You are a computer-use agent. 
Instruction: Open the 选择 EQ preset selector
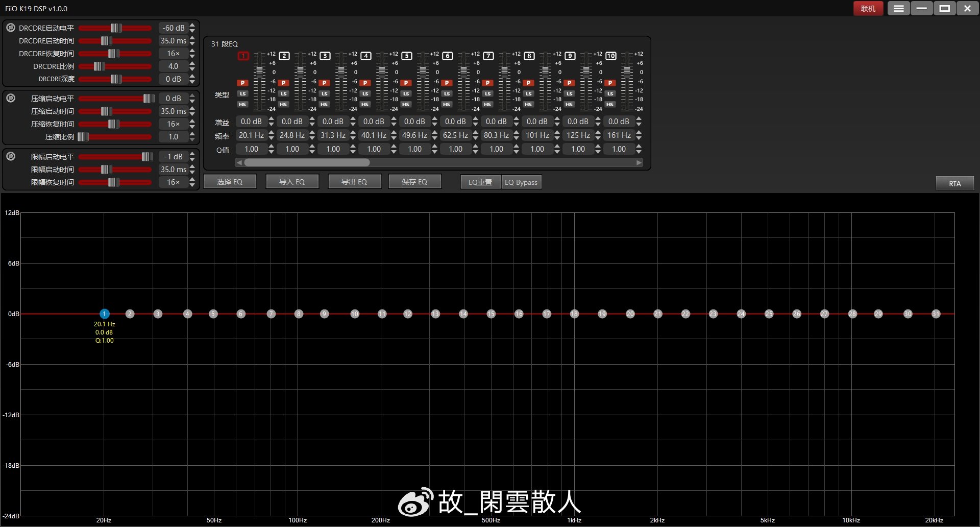click(x=230, y=182)
